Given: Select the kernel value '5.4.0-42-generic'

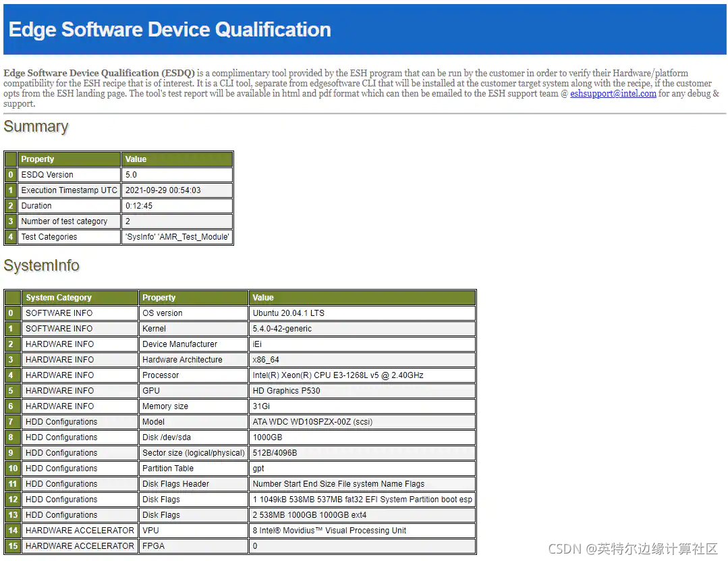Looking at the screenshot, I should pos(362,329).
